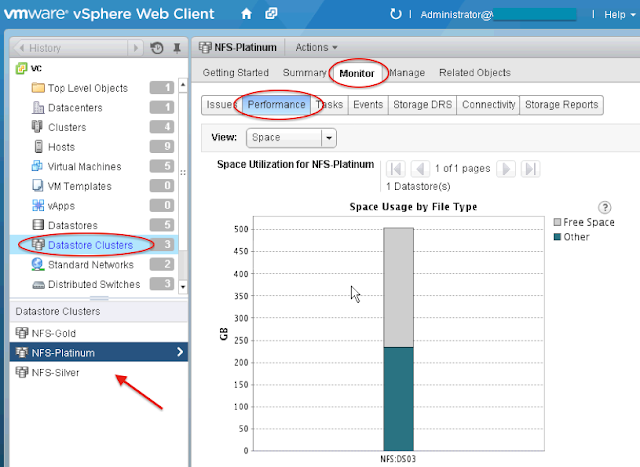Viewport: 640px width, 467px height.
Task: Expand NFS-Platinum with chevron arrow
Action: [x=180, y=352]
